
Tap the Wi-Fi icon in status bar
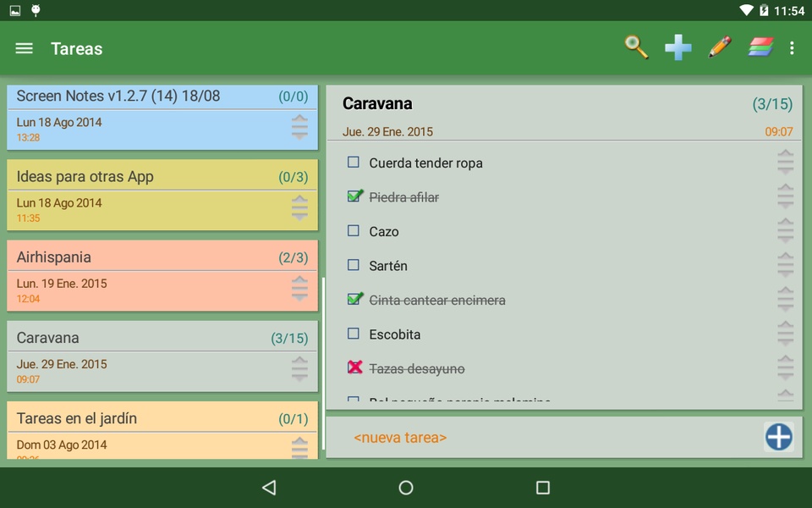[746, 10]
